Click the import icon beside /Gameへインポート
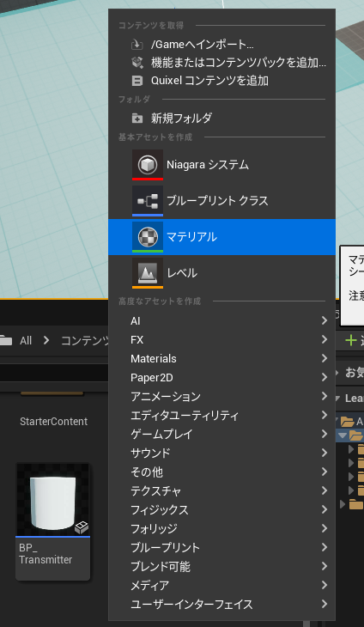Image resolution: width=364 pixels, height=627 pixels. click(x=137, y=45)
